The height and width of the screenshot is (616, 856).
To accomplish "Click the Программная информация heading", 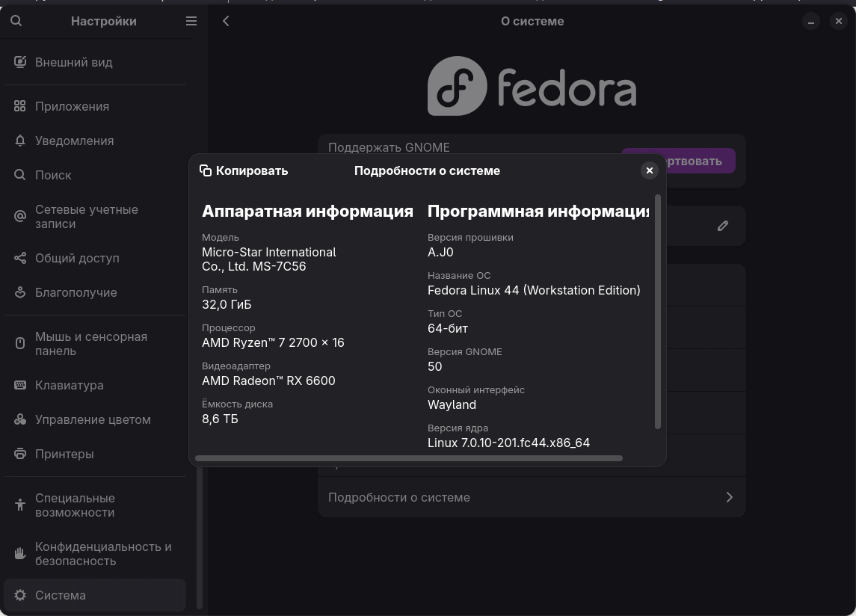I will [538, 212].
